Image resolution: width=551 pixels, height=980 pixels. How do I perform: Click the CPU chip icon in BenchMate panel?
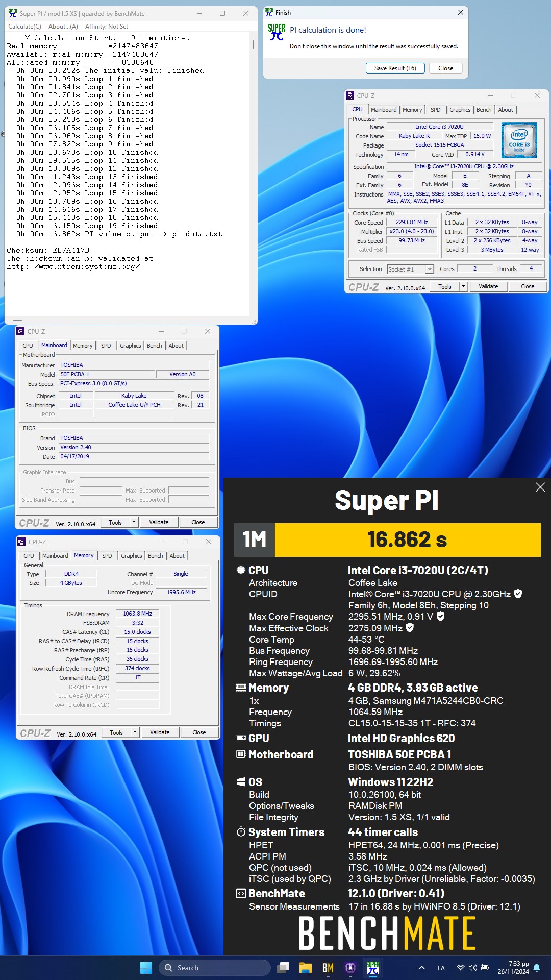pos(241,570)
